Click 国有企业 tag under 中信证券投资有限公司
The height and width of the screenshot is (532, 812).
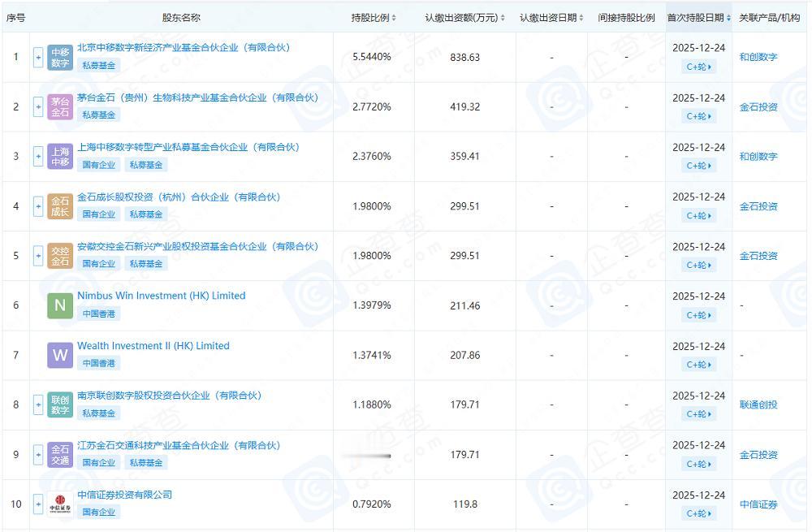pos(99,513)
